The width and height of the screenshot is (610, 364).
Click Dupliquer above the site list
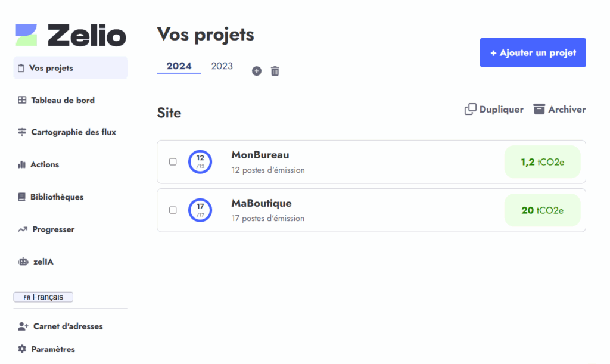[493, 109]
